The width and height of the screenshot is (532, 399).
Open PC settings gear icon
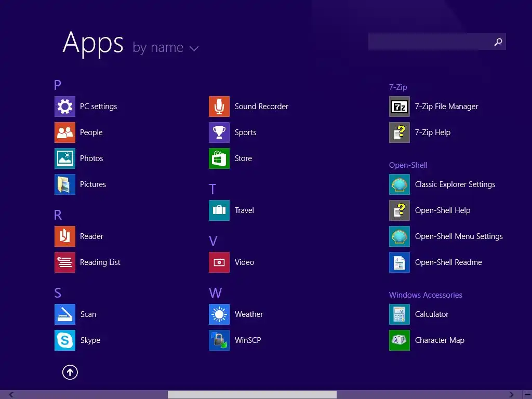pyautogui.click(x=65, y=107)
